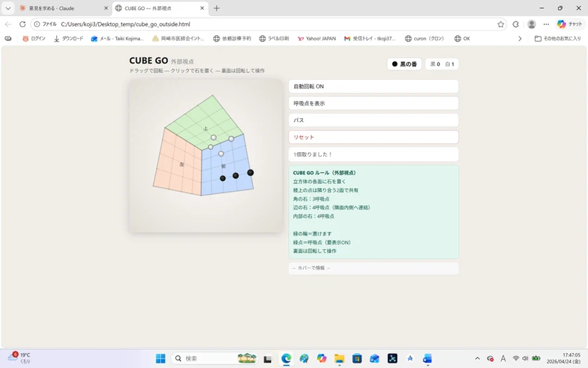
Task: Click the 内部の石：4呼吸点 rule line
Action: point(313,216)
